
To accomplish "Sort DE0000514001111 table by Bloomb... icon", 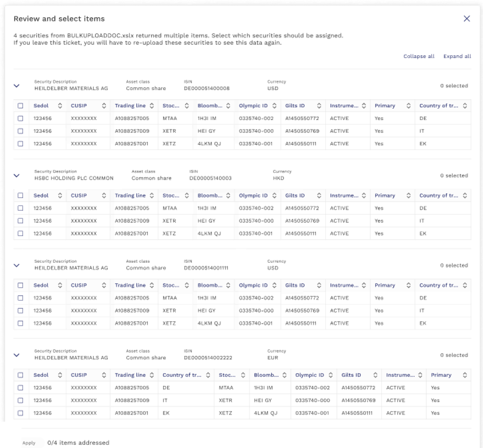I will (228, 285).
